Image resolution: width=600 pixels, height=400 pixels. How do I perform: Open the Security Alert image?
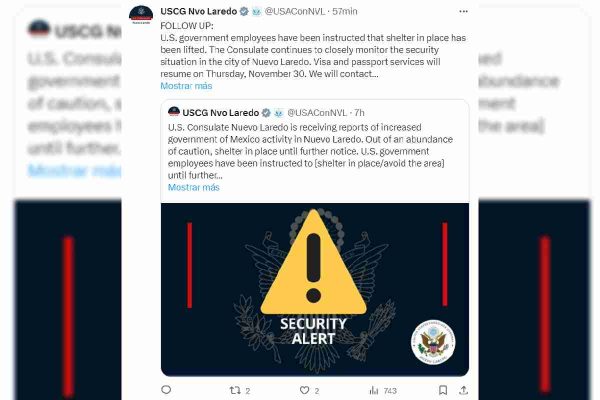click(x=315, y=289)
